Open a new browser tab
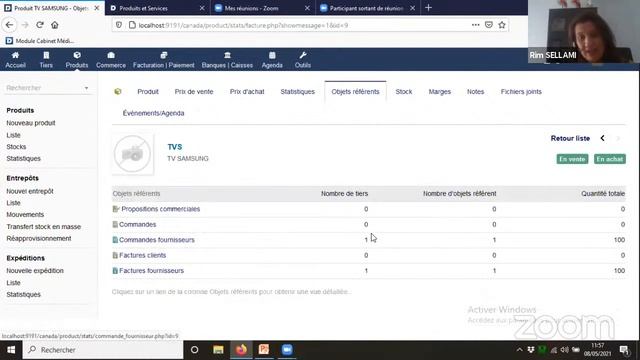Screen dimensions: 640x360 coord(429,8)
